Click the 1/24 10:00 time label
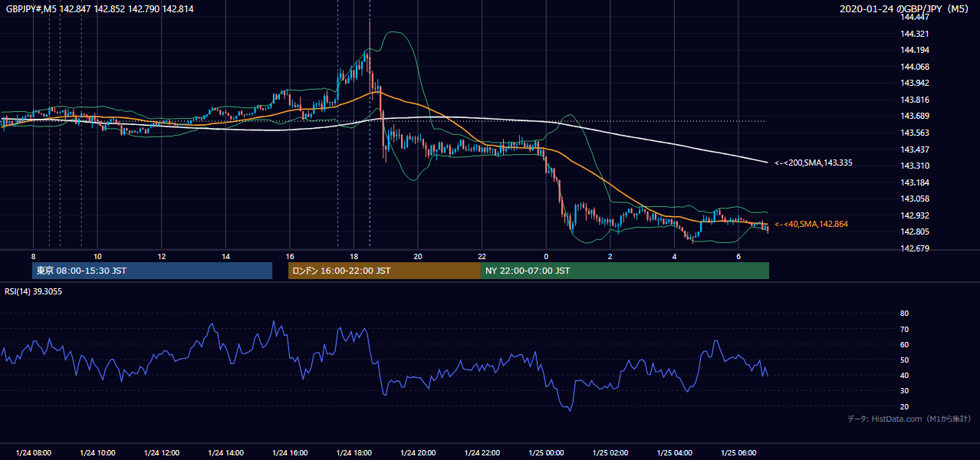The image size is (980, 460). point(97,453)
